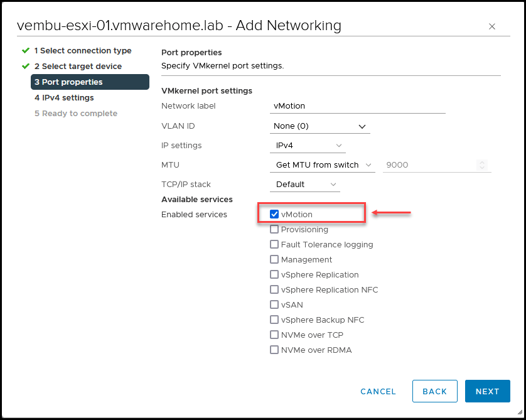Click the Back button

[435, 391]
